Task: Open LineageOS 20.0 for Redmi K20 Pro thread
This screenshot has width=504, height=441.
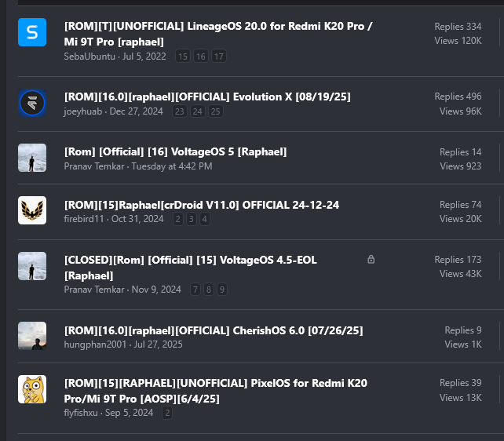Action: (218, 34)
